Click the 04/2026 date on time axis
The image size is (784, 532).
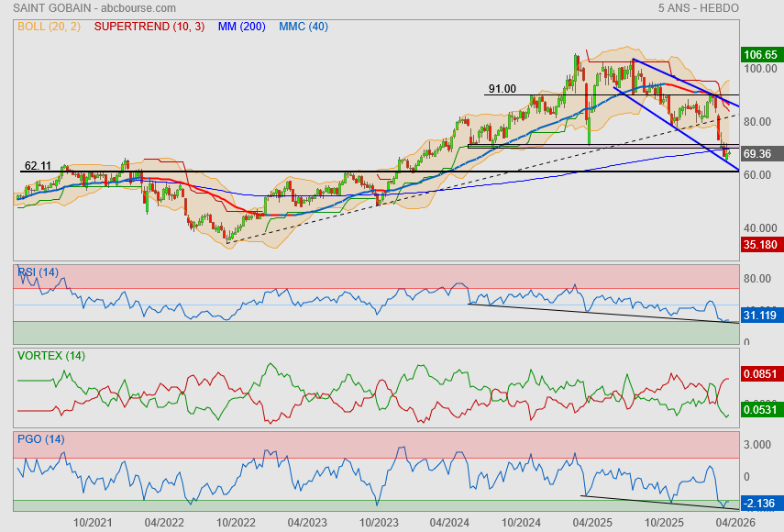(735, 521)
